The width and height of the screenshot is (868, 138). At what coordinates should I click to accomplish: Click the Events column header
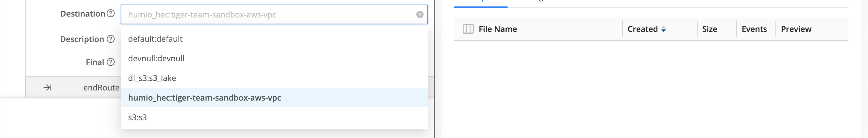pos(754,29)
